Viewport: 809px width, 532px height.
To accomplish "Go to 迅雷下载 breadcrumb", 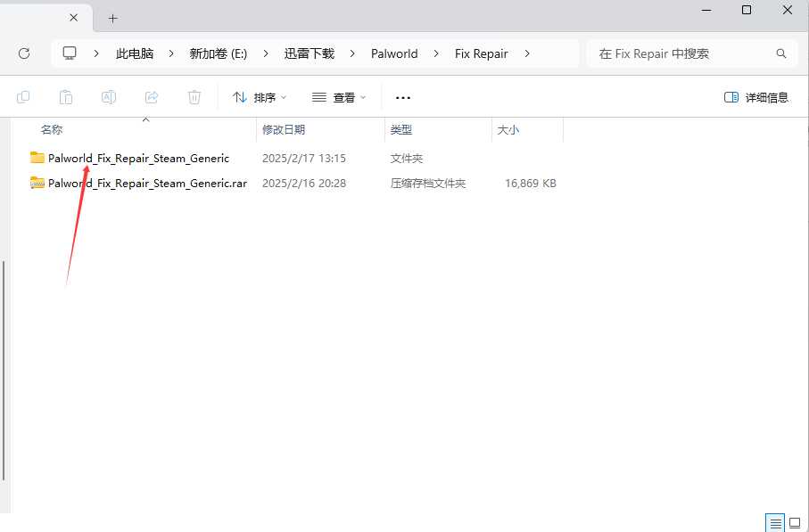I will (x=309, y=53).
